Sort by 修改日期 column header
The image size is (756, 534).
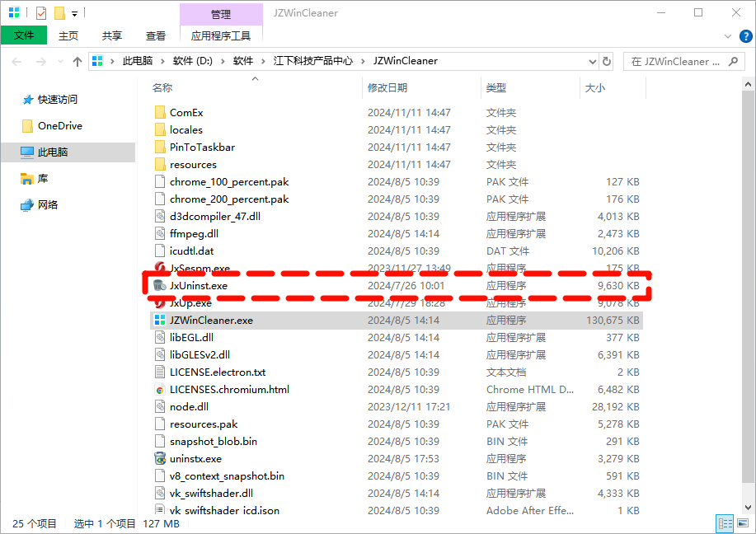tap(387, 87)
